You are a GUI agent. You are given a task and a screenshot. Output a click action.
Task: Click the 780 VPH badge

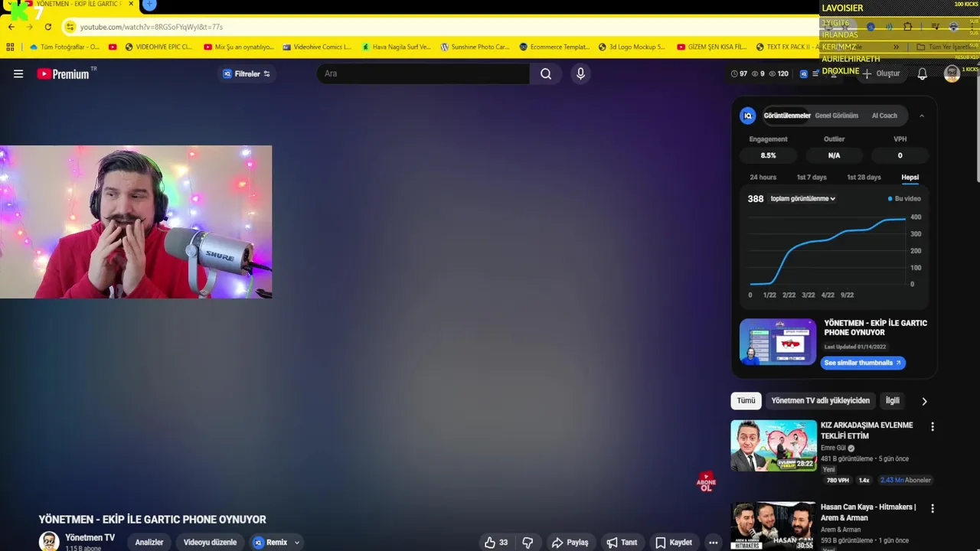click(x=838, y=481)
